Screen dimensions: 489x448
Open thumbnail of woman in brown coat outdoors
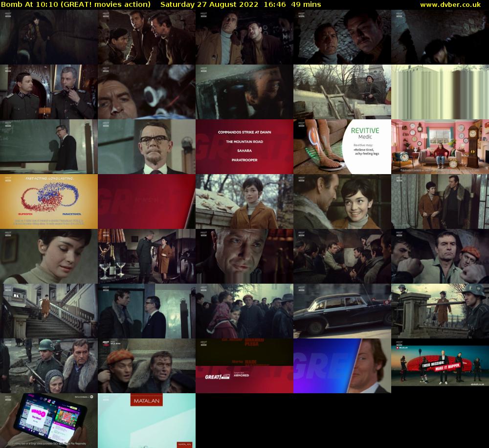tap(244, 202)
